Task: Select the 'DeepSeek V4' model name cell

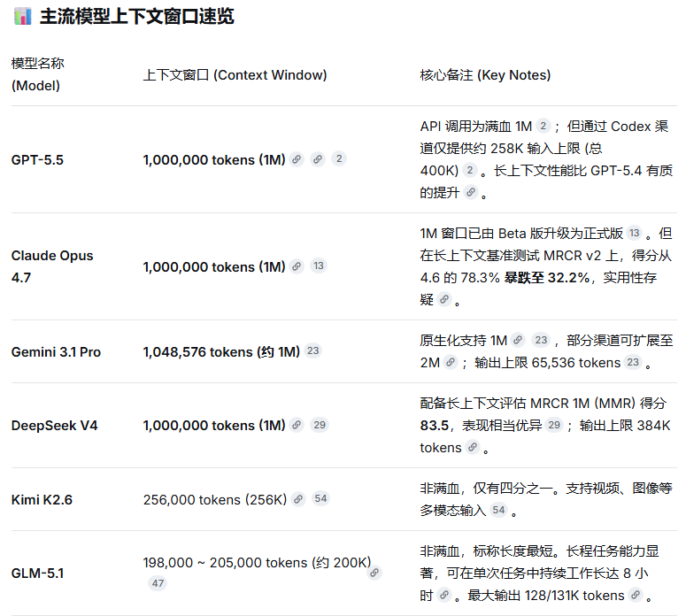Action: click(54, 425)
